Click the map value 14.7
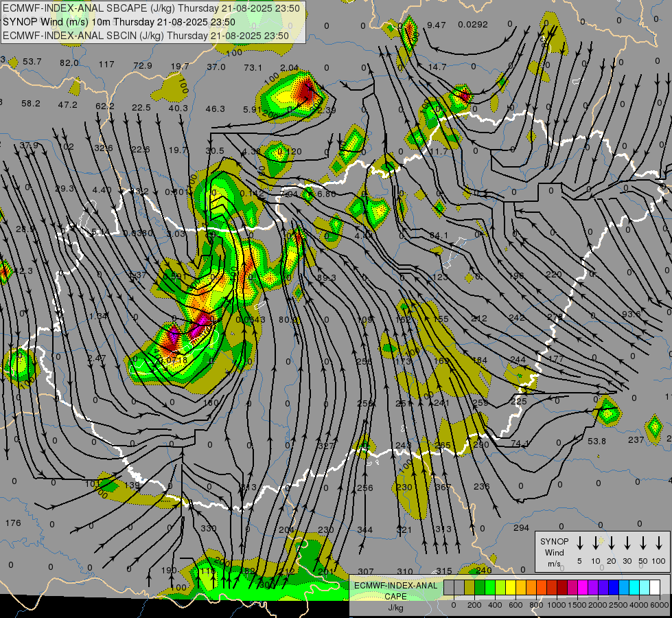The height and width of the screenshot is (618, 672). 437,67
